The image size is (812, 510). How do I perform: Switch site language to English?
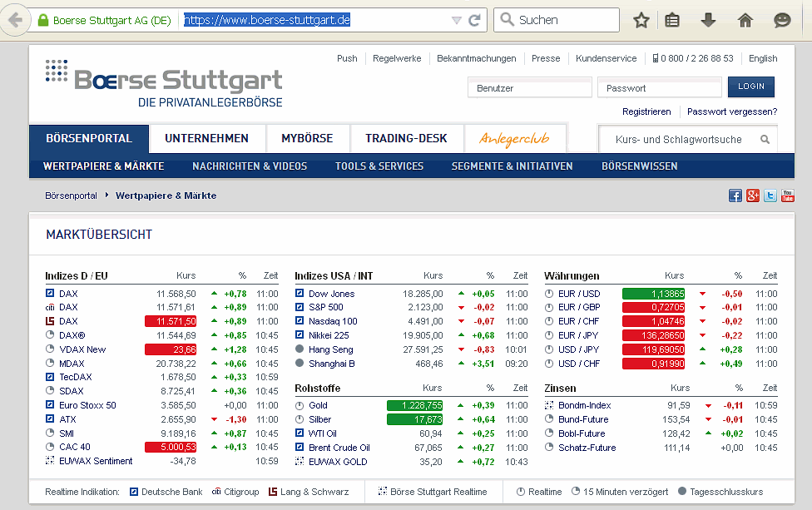[763, 58]
